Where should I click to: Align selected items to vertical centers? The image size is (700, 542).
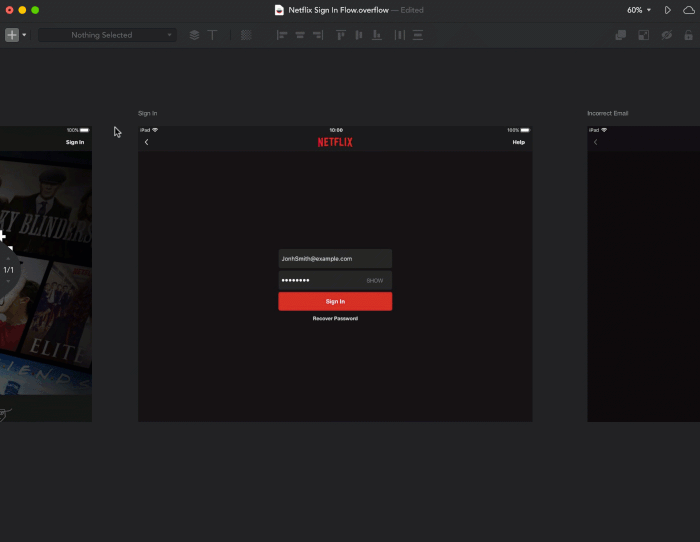[359, 35]
